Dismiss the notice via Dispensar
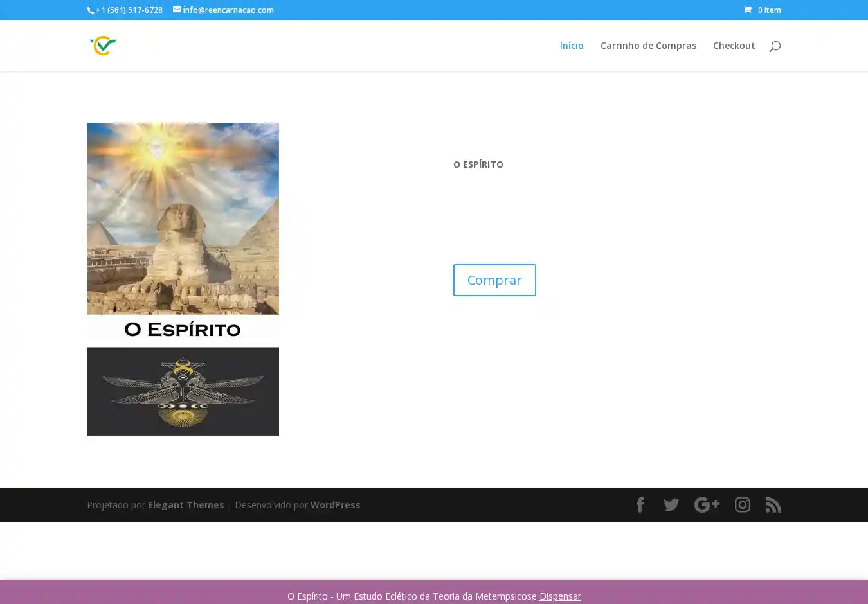The image size is (868, 604). tap(559, 596)
